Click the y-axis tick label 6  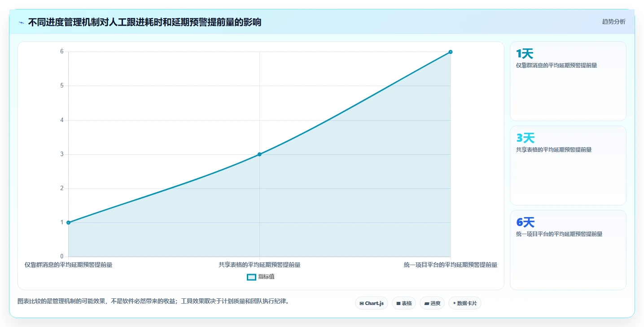[x=62, y=52]
